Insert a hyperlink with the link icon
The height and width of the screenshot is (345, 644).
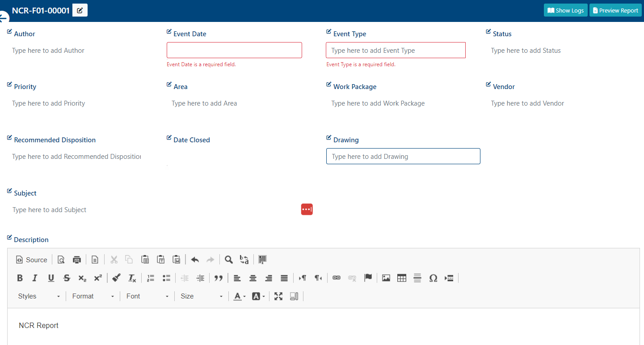[337, 278]
